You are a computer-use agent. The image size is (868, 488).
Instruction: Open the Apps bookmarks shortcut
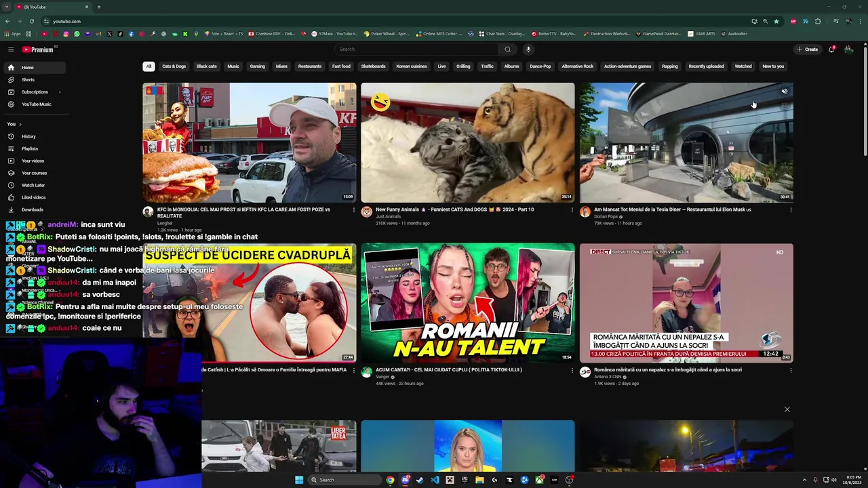(x=13, y=33)
